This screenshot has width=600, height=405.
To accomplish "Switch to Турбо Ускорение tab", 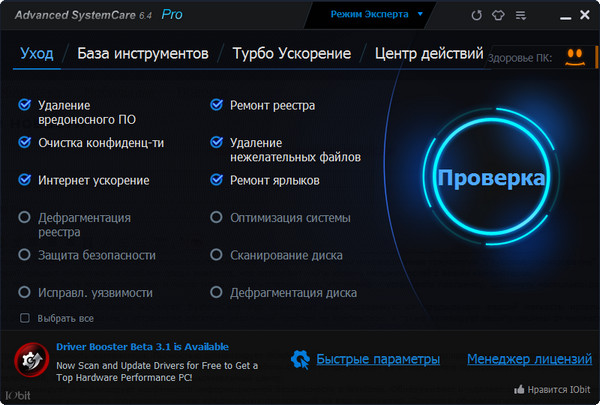I will click(x=292, y=54).
